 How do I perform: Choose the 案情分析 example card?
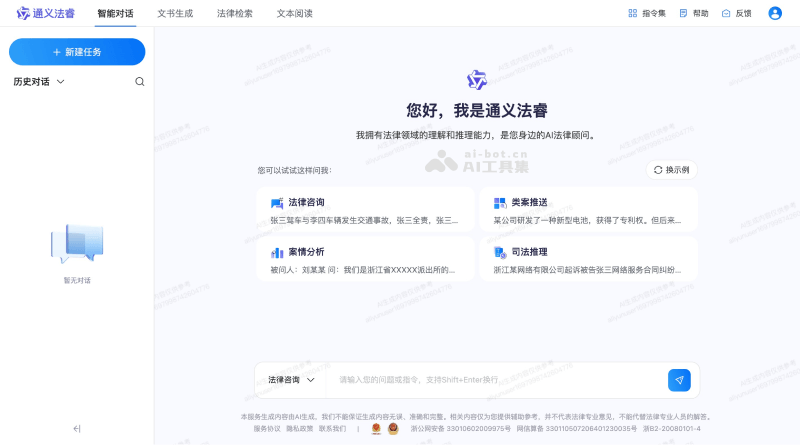click(365, 260)
